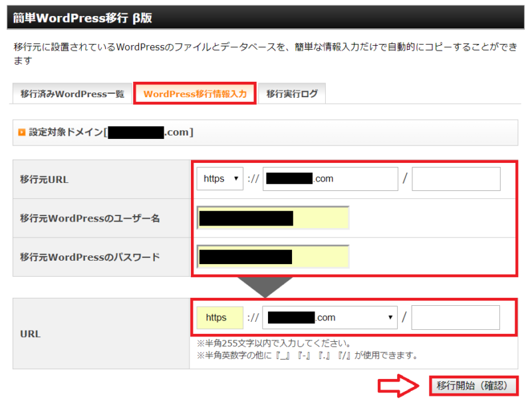Click the read-only https field in the destination URL row
The height and width of the screenshot is (403, 532).
(x=220, y=317)
